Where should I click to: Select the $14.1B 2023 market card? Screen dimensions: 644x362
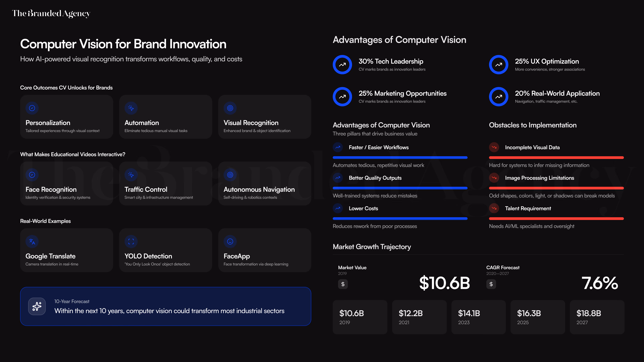point(478,317)
